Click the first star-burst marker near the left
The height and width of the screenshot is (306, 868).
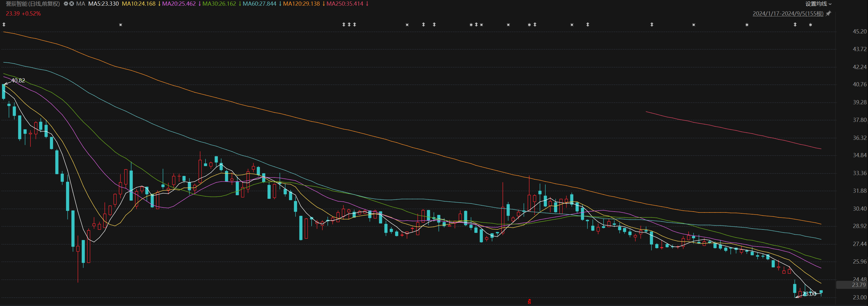click(x=121, y=25)
